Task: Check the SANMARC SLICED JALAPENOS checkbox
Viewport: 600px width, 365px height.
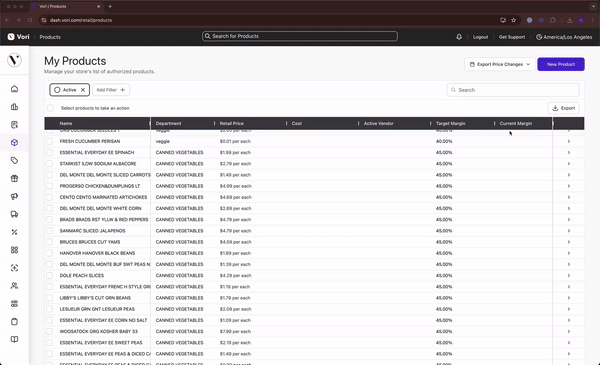Action: coord(49,231)
